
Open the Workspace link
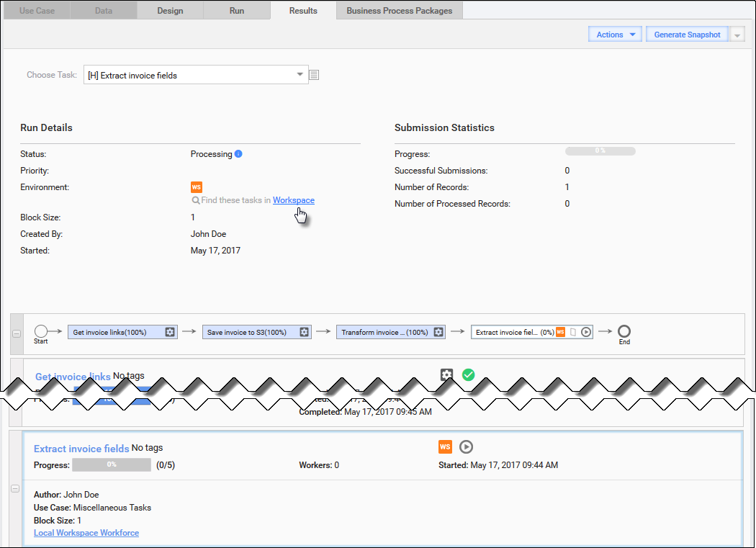[294, 200]
